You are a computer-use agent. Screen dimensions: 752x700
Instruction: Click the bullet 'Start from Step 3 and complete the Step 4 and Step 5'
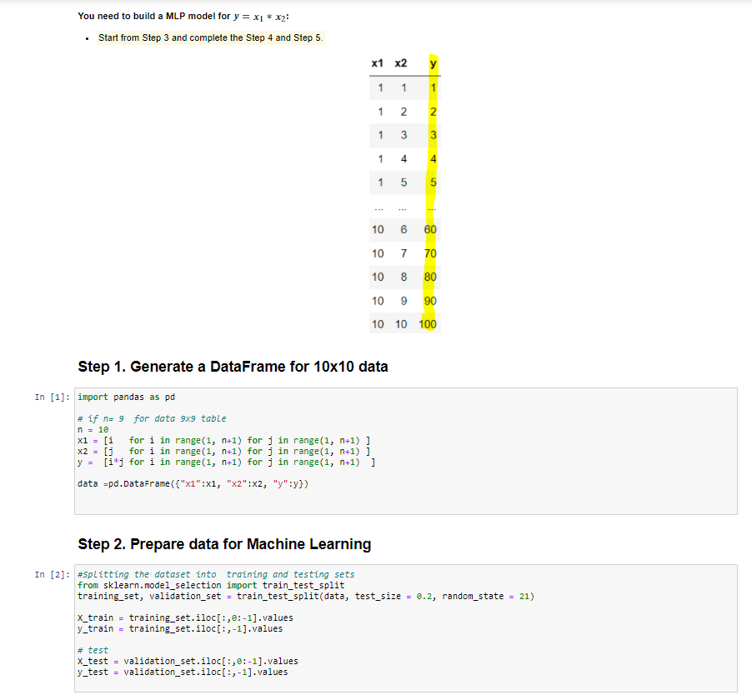[x=211, y=37]
